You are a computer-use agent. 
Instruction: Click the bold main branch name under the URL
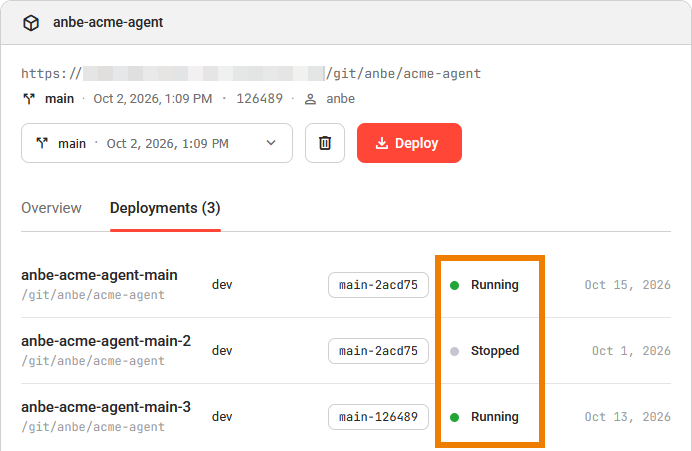[59, 98]
